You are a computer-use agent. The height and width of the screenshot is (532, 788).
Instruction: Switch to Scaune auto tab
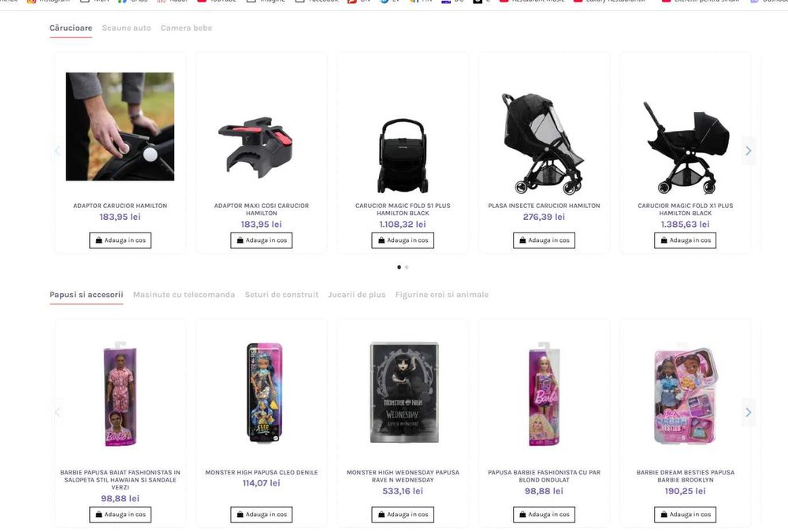[127, 28]
